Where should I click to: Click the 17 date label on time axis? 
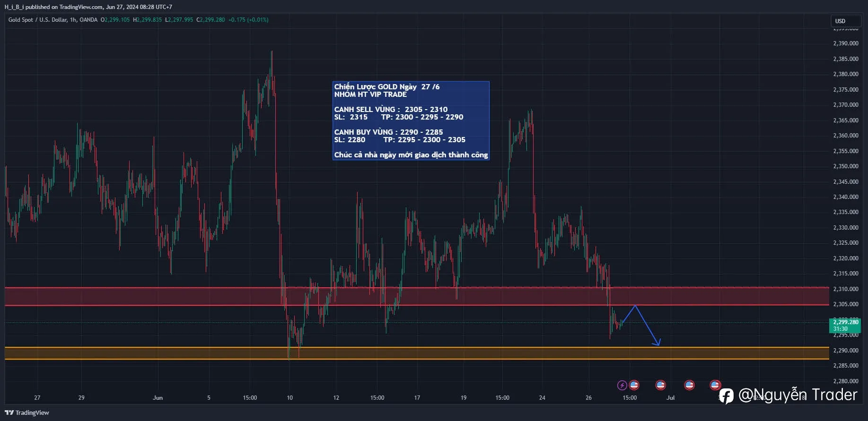pos(417,398)
